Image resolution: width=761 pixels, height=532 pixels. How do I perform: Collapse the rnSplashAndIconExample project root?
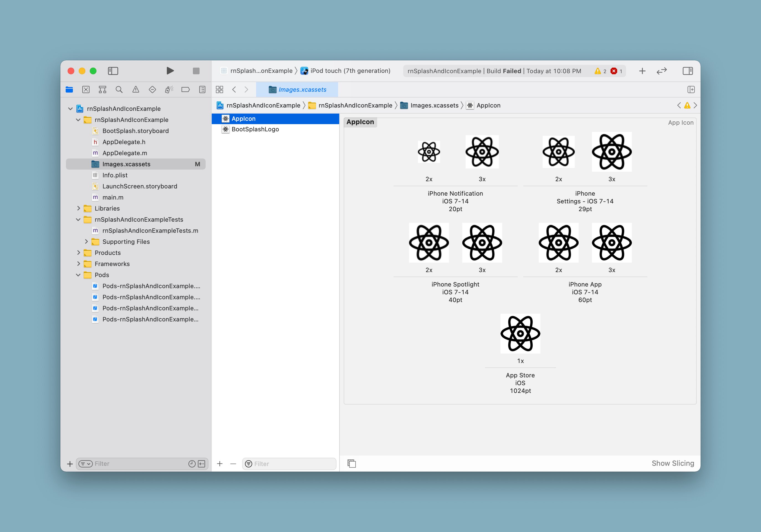coord(70,109)
